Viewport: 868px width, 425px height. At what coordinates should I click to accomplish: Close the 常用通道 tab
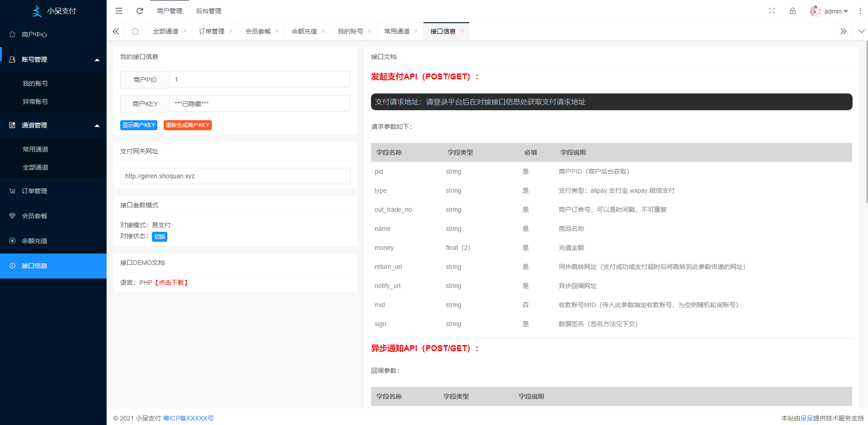tap(416, 31)
